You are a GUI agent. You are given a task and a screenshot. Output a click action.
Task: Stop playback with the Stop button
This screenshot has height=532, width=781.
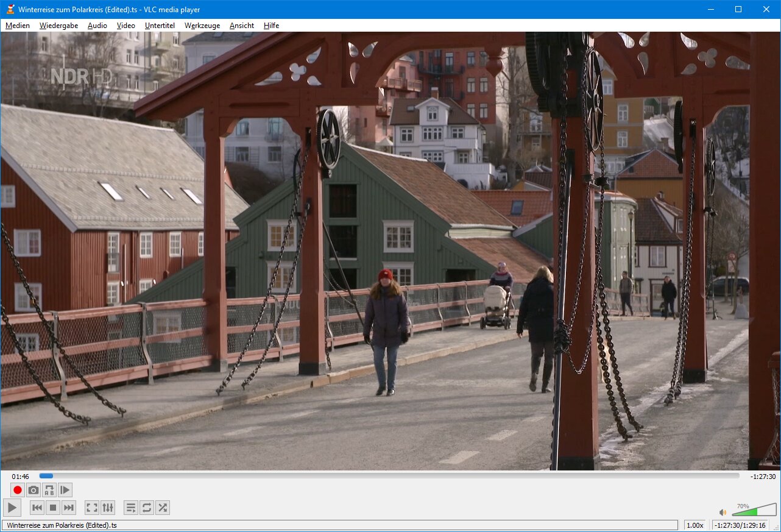(x=53, y=508)
